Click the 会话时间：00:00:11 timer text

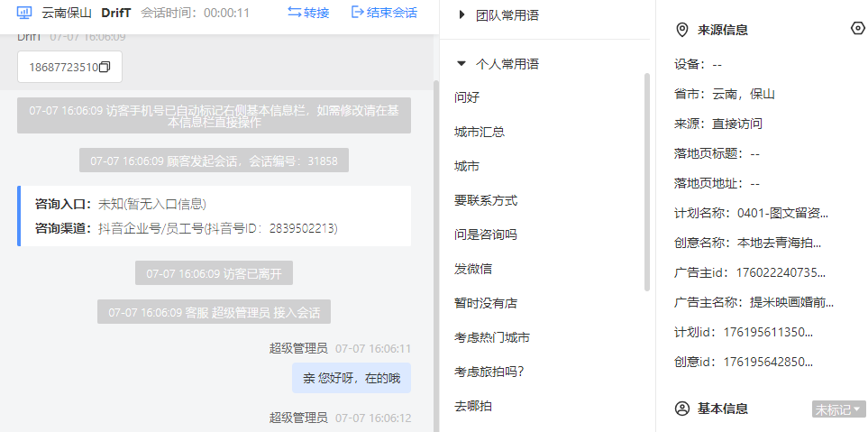(196, 13)
